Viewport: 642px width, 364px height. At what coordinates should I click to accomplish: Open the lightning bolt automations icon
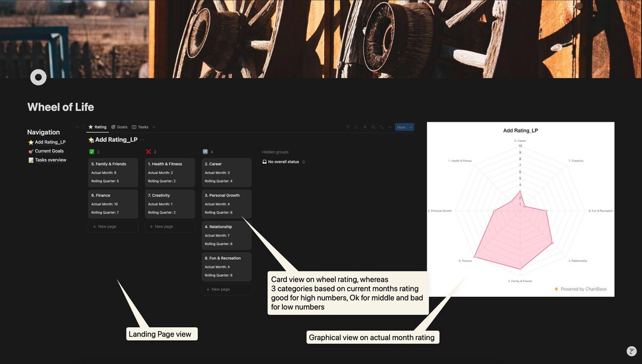tap(365, 127)
